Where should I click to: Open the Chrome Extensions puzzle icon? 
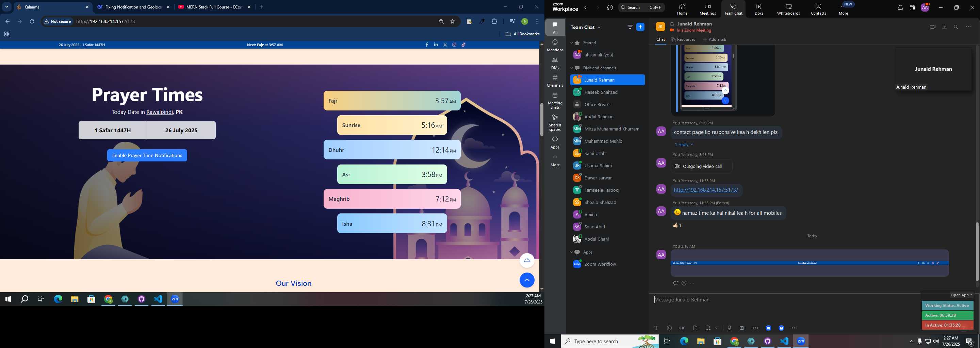click(x=494, y=22)
